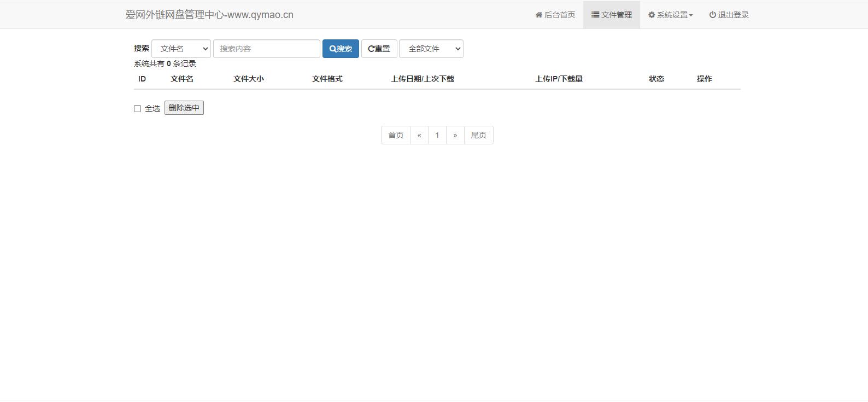Click the previous page « arrow
Viewport: 868px width, 402px height.
coord(419,135)
